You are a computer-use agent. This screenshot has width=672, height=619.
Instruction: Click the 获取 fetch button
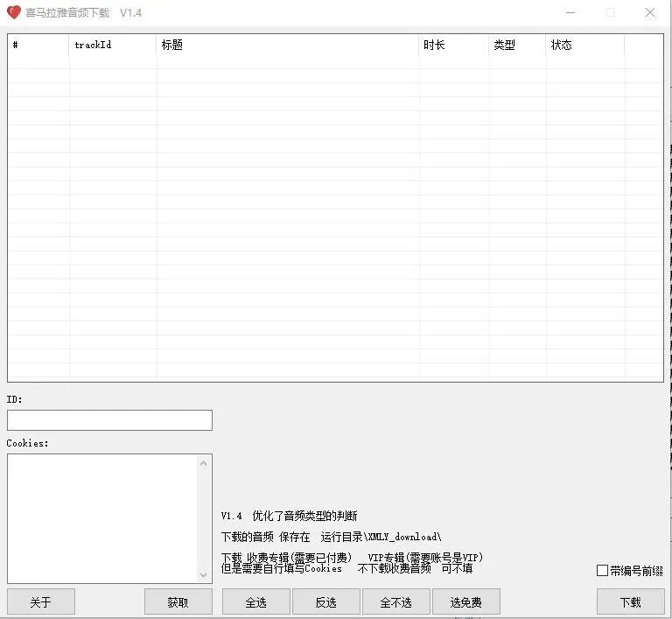click(178, 601)
